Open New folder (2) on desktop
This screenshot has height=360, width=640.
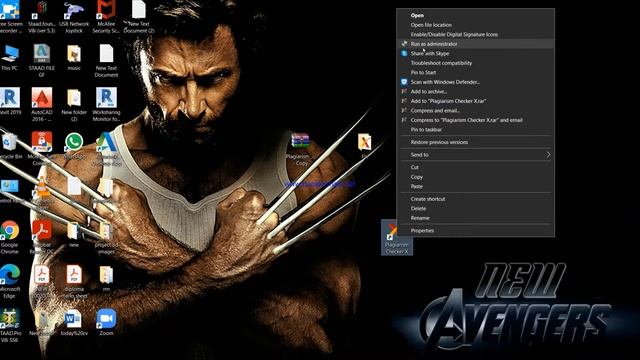click(74, 104)
